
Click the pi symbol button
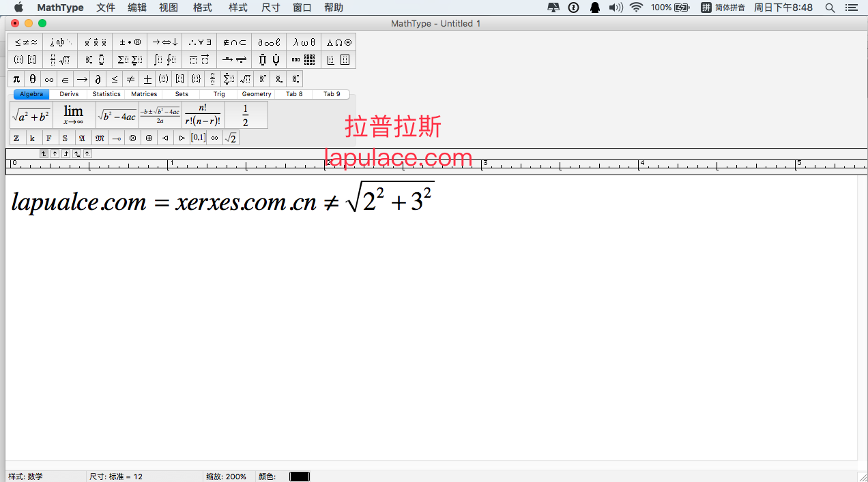click(x=16, y=79)
